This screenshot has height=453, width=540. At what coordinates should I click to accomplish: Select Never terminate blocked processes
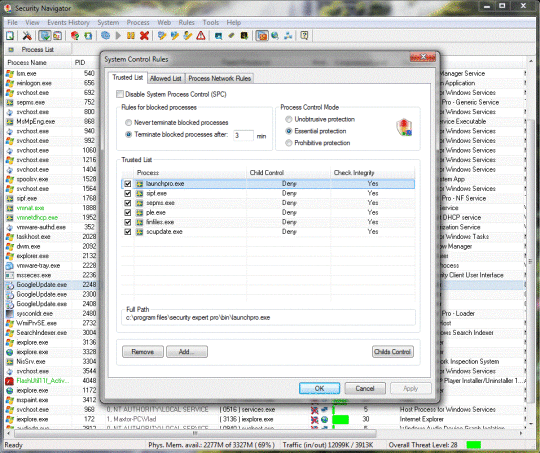128,122
